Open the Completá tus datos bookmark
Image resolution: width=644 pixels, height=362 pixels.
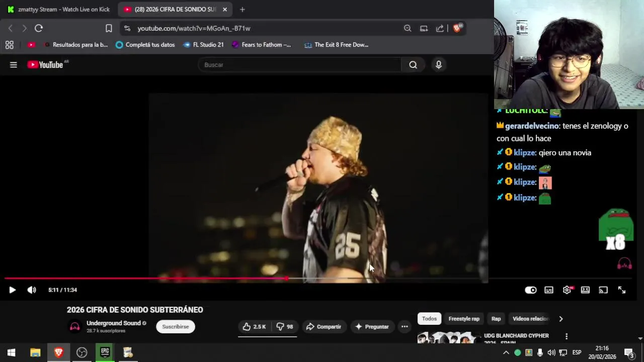[145, 45]
